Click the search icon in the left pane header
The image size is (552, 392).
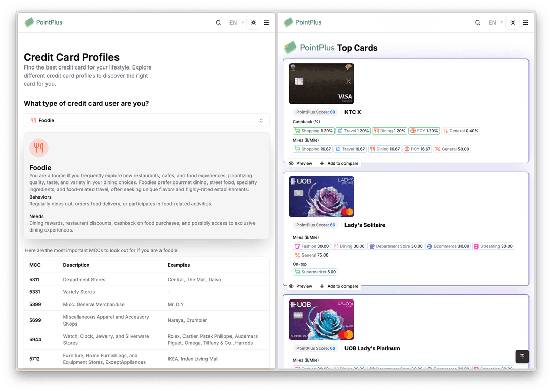219,22
